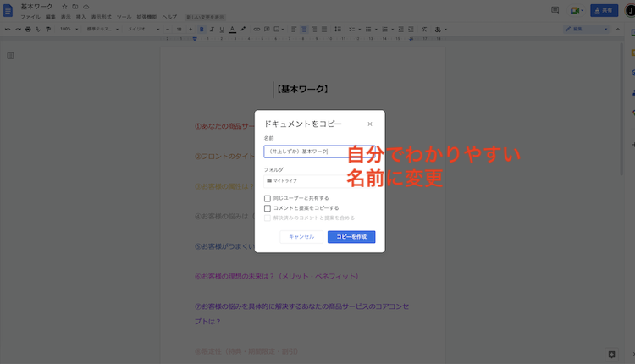The image size is (635, 364).
Task: Click the insert link icon
Action: 255,29
